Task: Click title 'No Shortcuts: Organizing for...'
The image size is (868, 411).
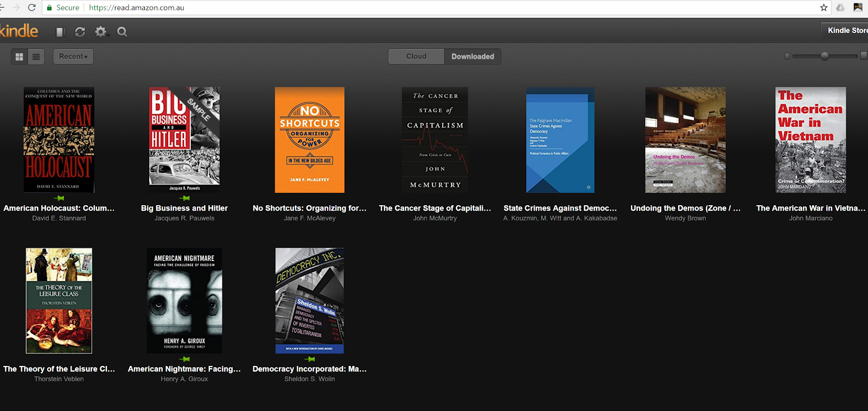Action: pos(310,208)
